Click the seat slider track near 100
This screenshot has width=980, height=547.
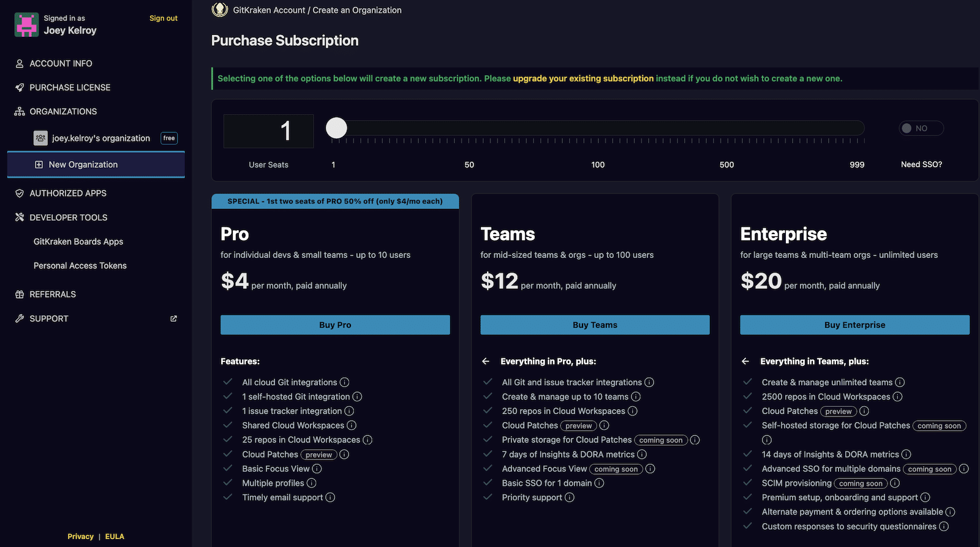(598, 128)
